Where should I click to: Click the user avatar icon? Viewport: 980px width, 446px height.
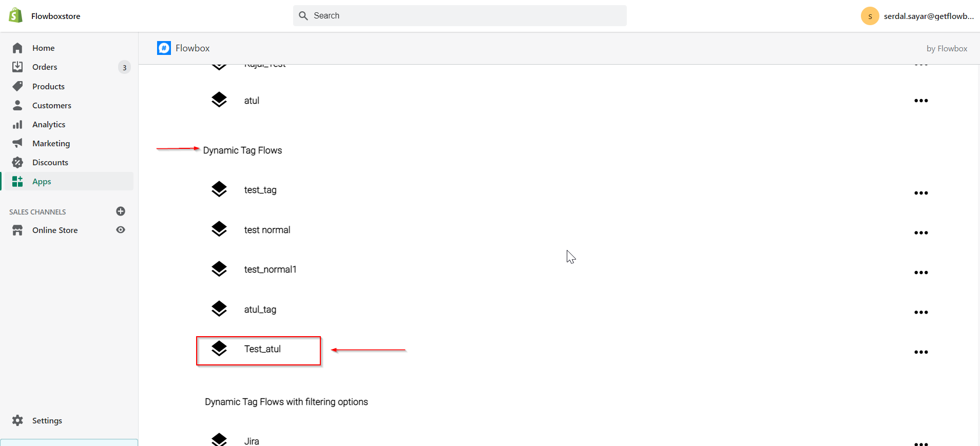(x=870, y=16)
